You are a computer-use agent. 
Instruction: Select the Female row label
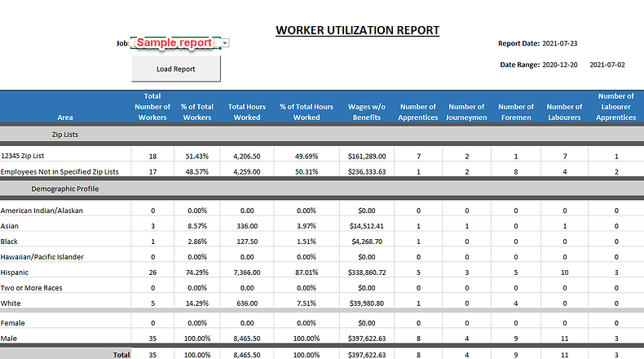point(13,323)
